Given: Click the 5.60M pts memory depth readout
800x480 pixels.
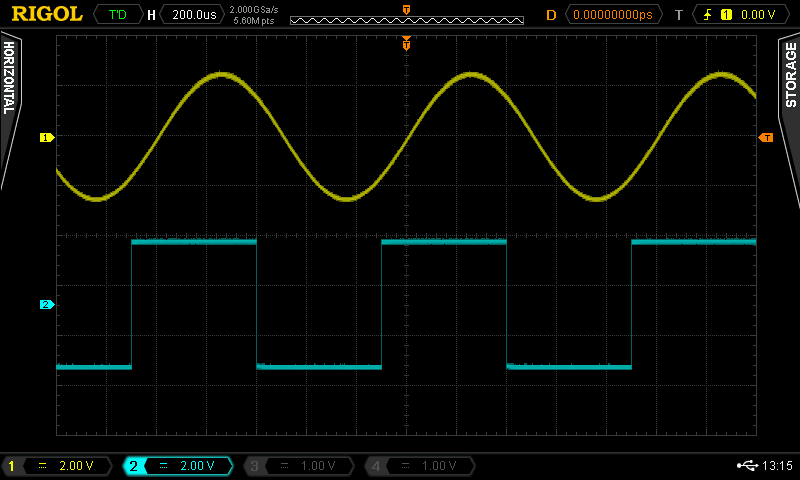Looking at the screenshot, I should [x=254, y=21].
